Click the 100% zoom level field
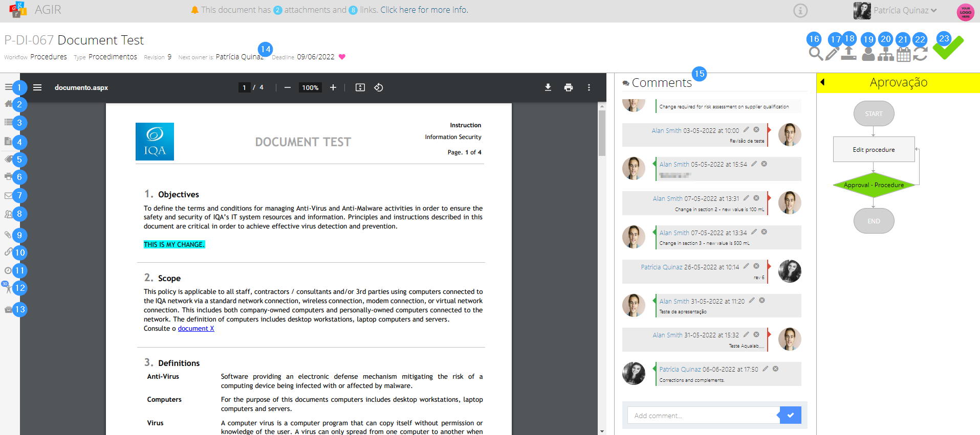Image resolution: width=980 pixels, height=435 pixels. 310,87
